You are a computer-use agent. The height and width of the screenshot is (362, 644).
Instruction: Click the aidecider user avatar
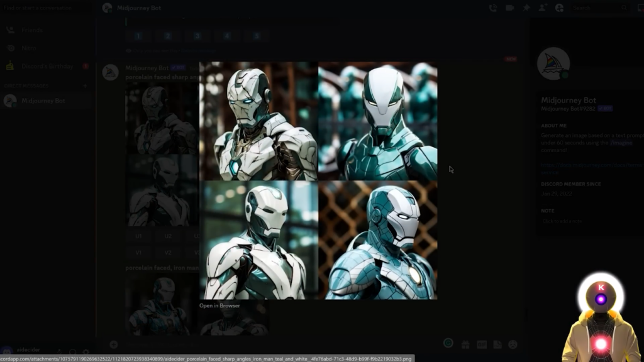(x=7, y=351)
